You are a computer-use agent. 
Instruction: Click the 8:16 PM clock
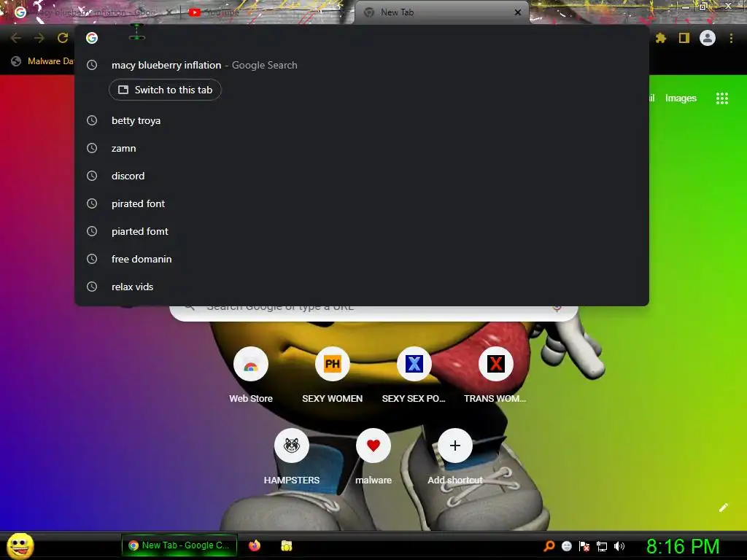tap(683, 546)
